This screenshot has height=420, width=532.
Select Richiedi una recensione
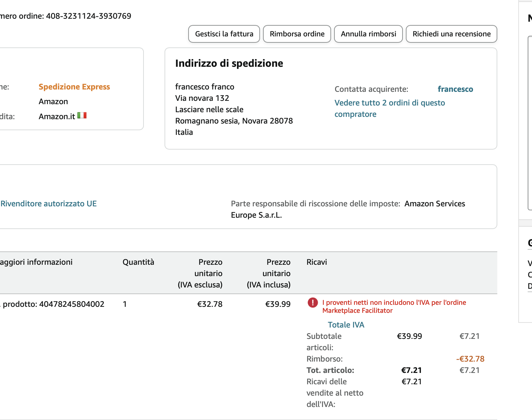[451, 34]
